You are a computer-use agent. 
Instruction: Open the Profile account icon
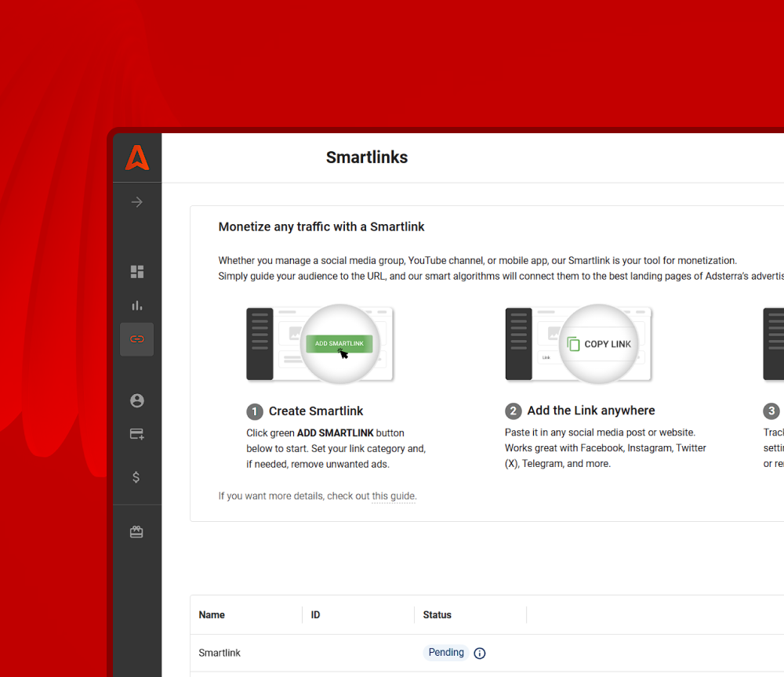pyautogui.click(x=136, y=400)
